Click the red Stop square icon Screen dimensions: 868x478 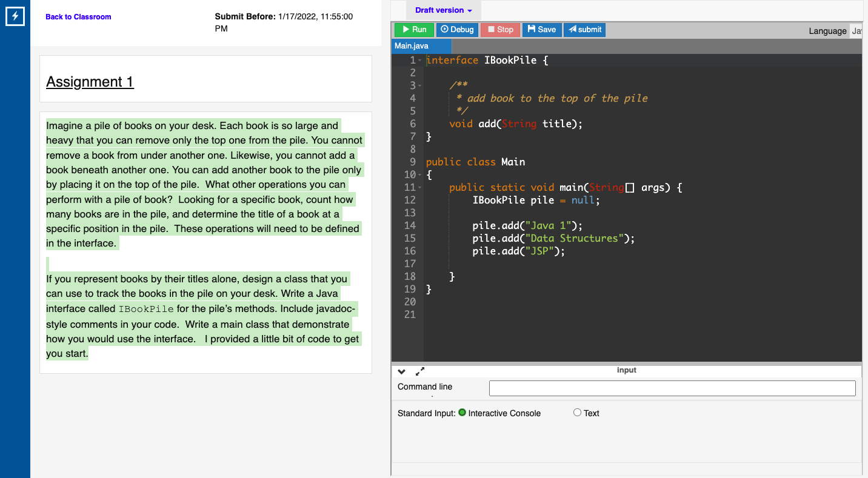tap(489, 29)
